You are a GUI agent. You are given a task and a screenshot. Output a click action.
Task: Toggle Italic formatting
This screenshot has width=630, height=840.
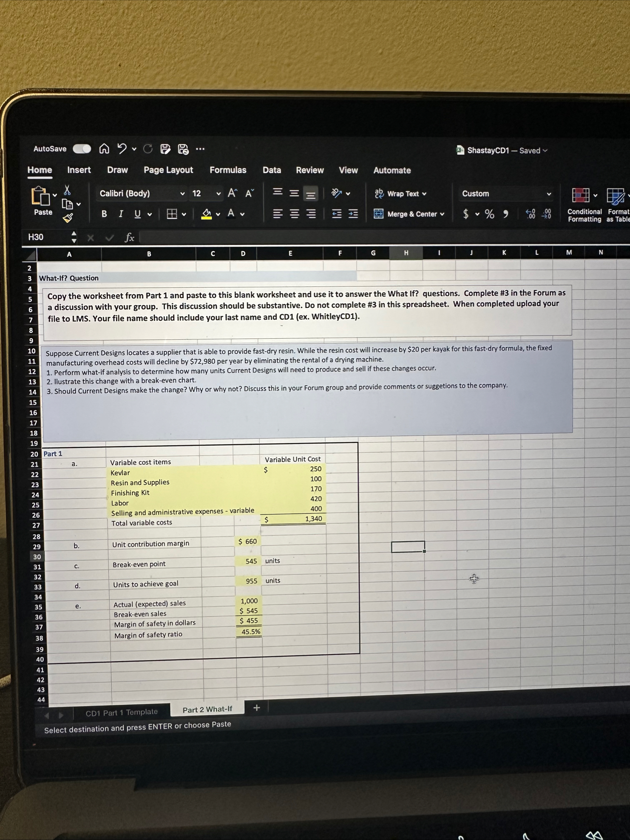tap(121, 214)
